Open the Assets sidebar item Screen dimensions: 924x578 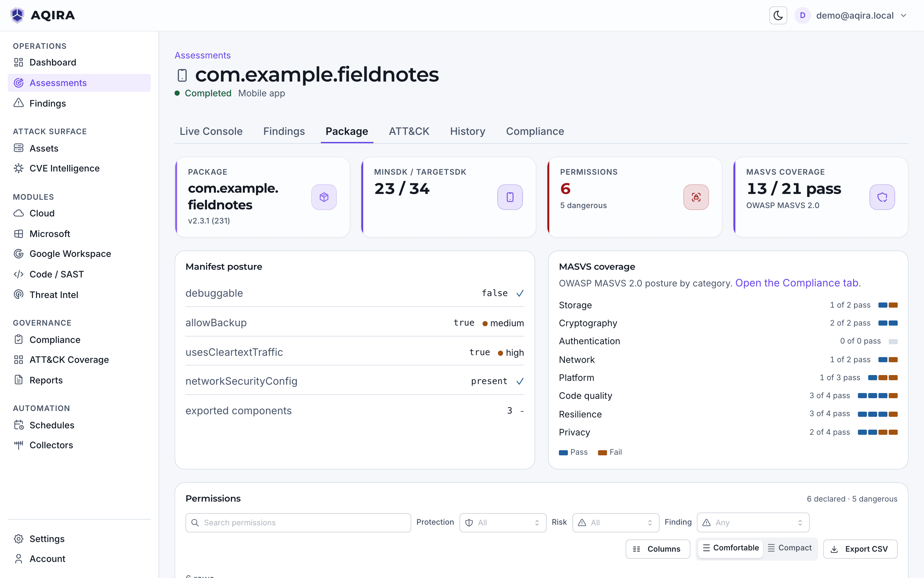tap(79, 148)
